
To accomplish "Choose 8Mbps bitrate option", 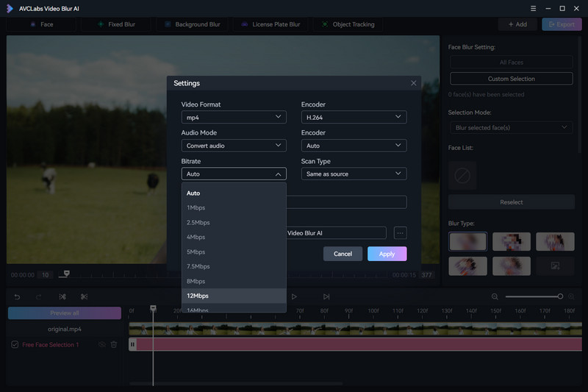I will click(234, 281).
